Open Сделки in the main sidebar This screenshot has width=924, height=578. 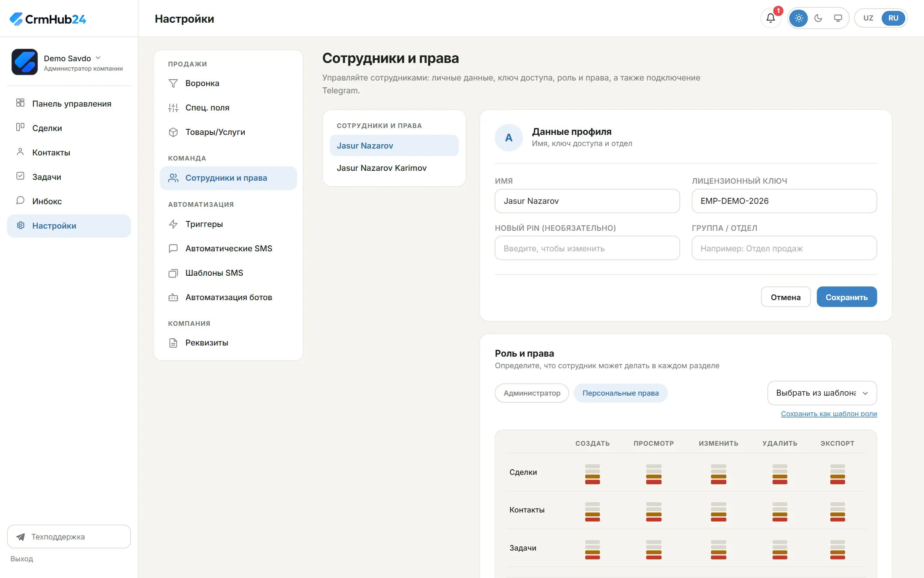(x=69, y=128)
